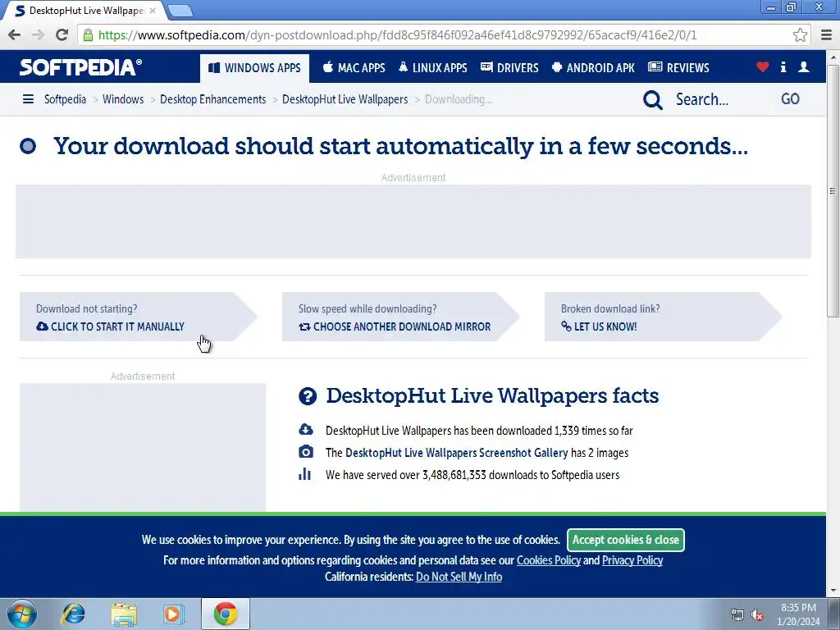Open the Desktop Enhancements breadcrumb

click(212, 99)
